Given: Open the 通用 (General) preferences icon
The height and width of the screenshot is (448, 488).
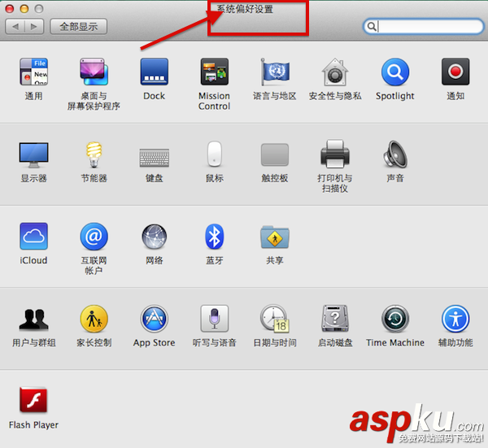Looking at the screenshot, I should [33, 72].
